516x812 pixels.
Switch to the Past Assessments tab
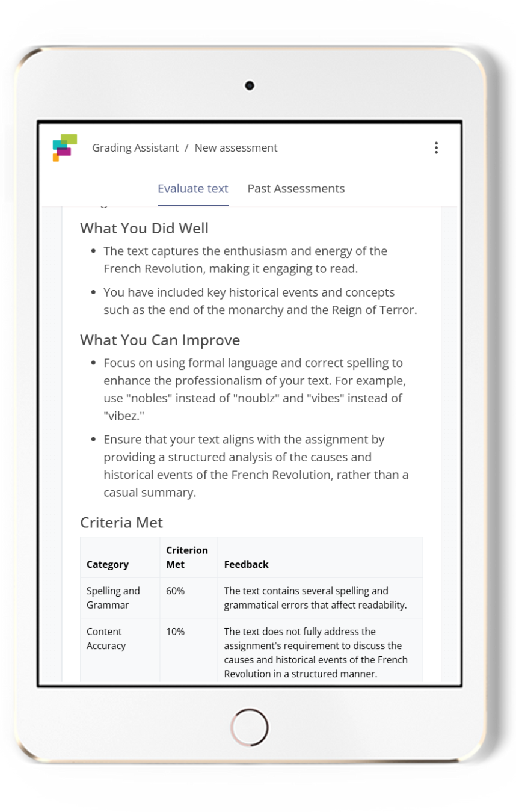coord(296,188)
